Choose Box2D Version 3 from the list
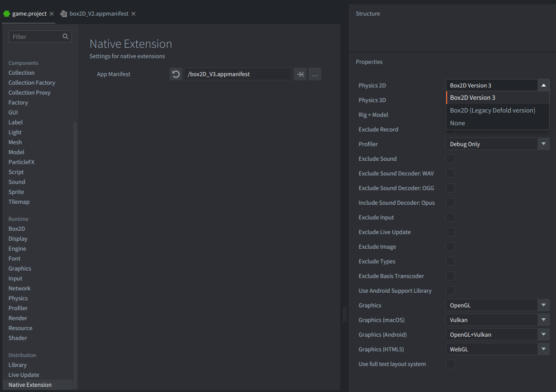 tap(498, 97)
